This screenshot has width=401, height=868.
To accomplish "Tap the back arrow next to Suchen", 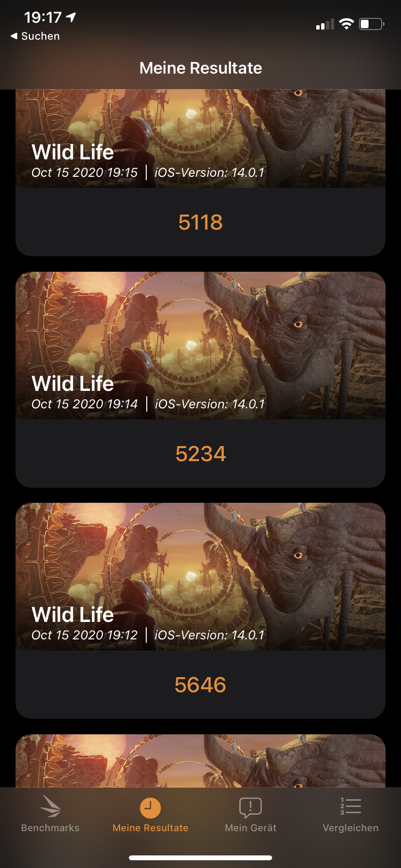I will (14, 36).
